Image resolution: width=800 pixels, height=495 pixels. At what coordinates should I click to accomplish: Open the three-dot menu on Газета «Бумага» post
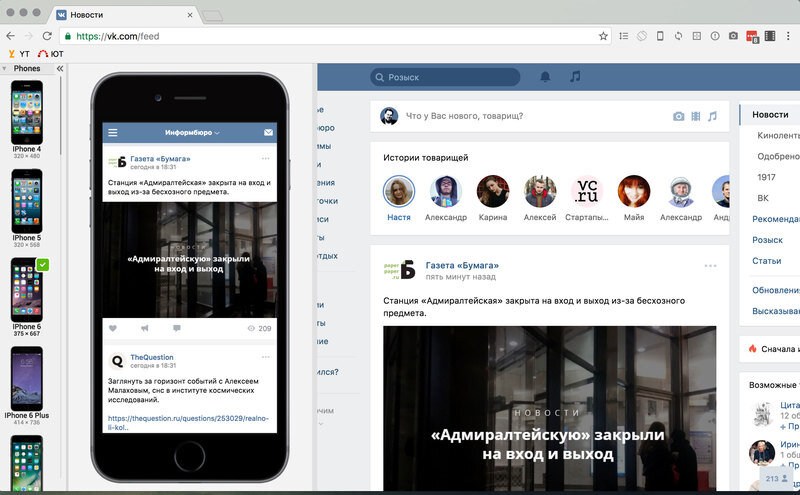(710, 266)
